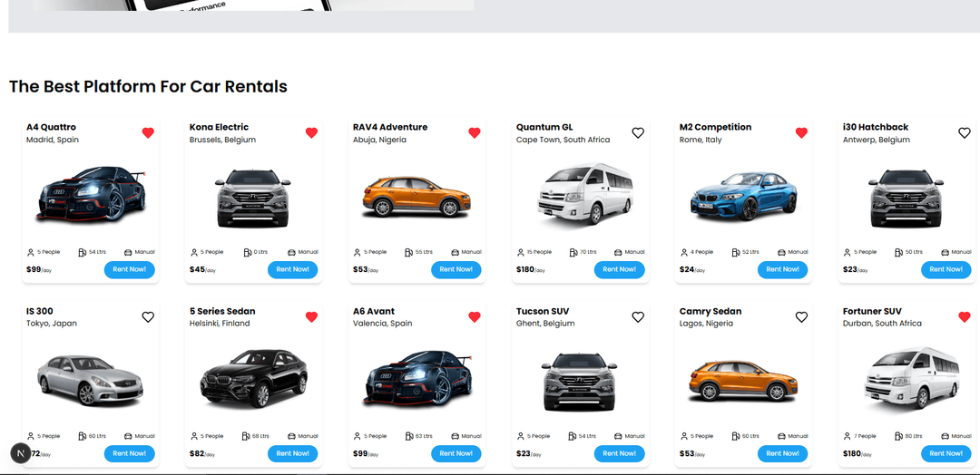Open the silver IS 300 image

coord(90,380)
